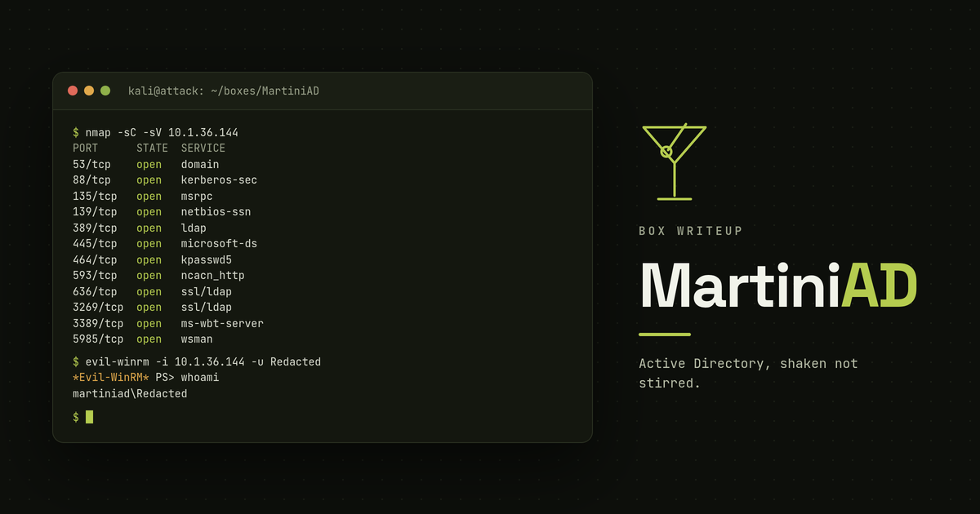Click the ldap service on 389/tcp row

click(194, 228)
